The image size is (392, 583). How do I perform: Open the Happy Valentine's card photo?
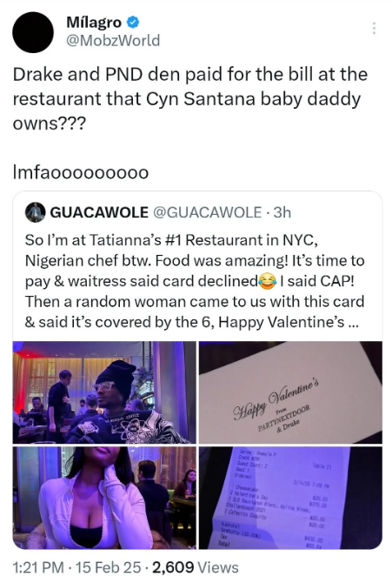click(x=290, y=392)
